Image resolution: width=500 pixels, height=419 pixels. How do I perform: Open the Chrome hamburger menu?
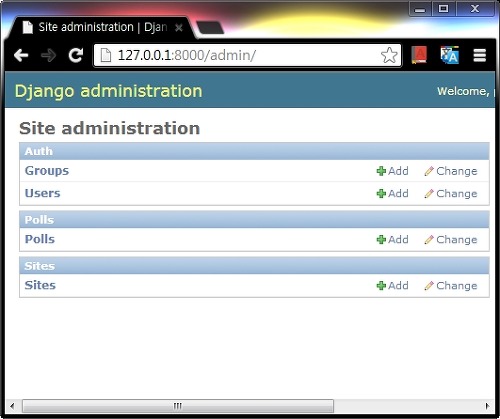pyautogui.click(x=480, y=55)
